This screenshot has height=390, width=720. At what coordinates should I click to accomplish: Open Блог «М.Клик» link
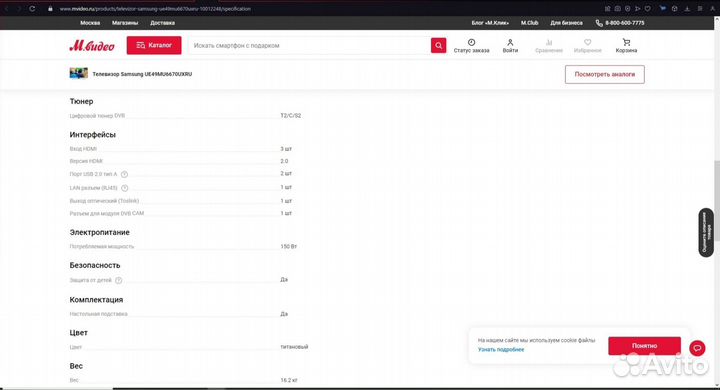point(490,23)
